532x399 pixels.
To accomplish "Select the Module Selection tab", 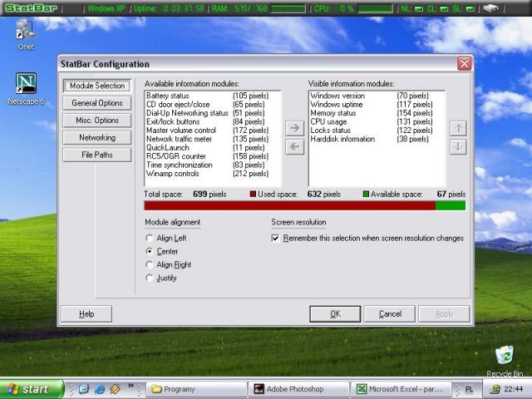I will [97, 86].
